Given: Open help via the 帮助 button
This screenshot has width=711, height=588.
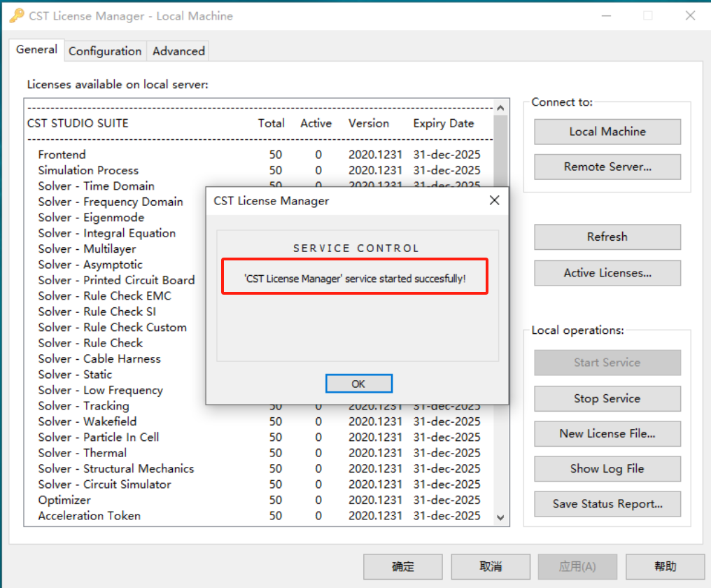Looking at the screenshot, I should [666, 567].
